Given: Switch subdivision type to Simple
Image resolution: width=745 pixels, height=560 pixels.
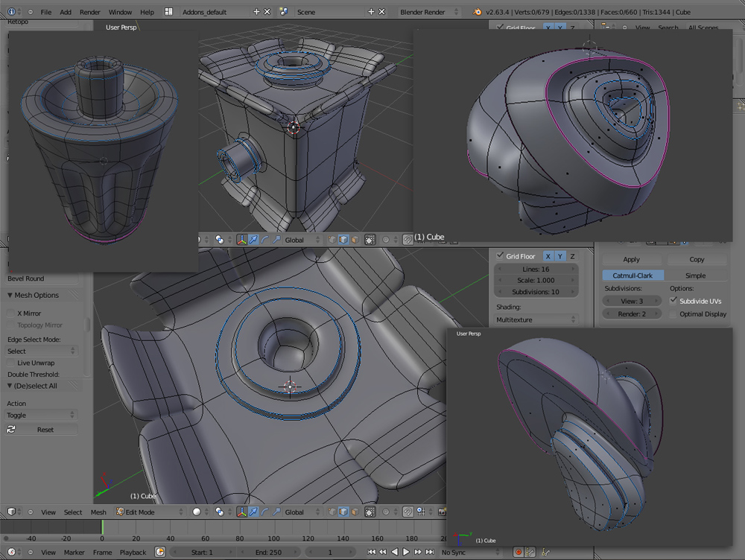Looking at the screenshot, I should click(696, 275).
